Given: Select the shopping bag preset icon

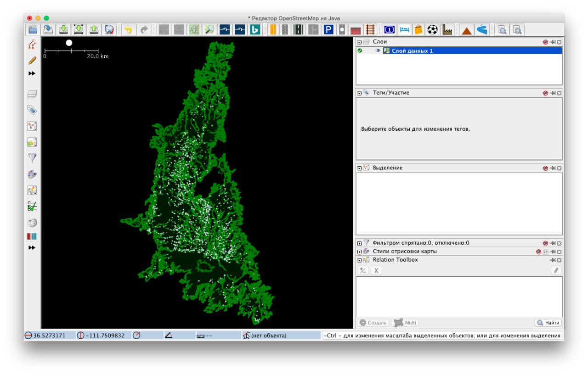Looking at the screenshot, I should point(418,29).
